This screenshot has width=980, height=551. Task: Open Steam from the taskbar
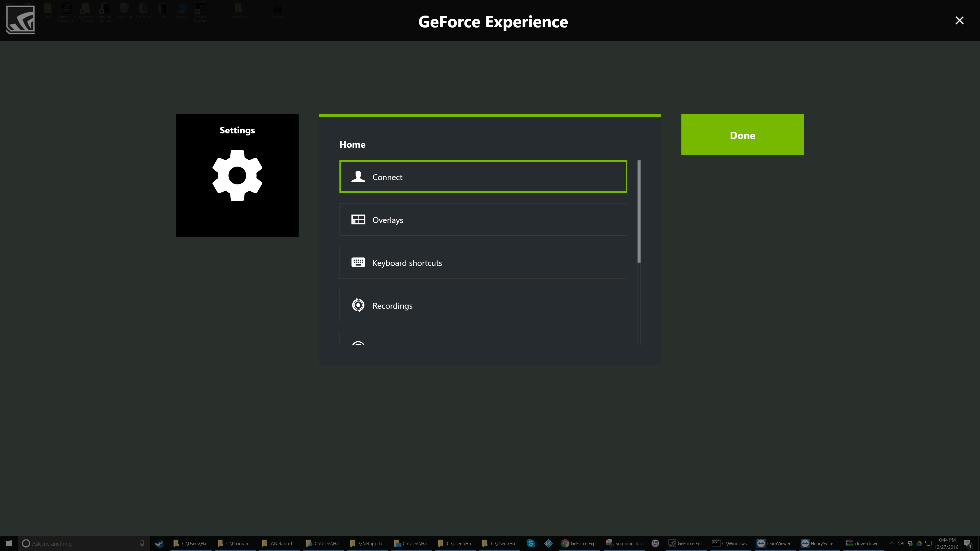160,543
